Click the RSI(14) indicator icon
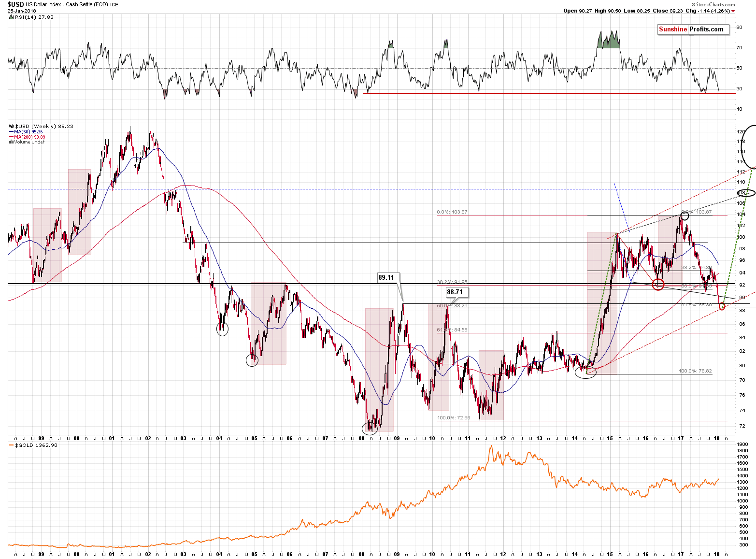Image resolution: width=756 pixels, height=559 pixels. tap(11, 17)
